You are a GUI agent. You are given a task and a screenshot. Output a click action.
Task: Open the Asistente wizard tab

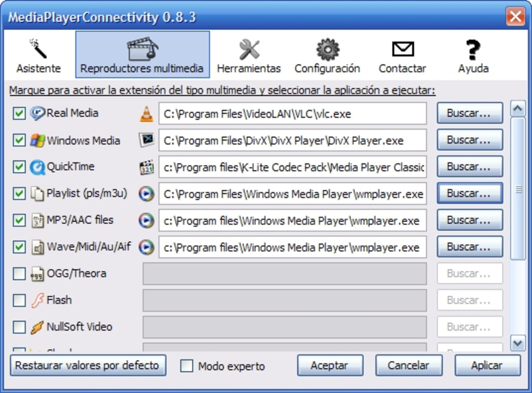coord(38,56)
